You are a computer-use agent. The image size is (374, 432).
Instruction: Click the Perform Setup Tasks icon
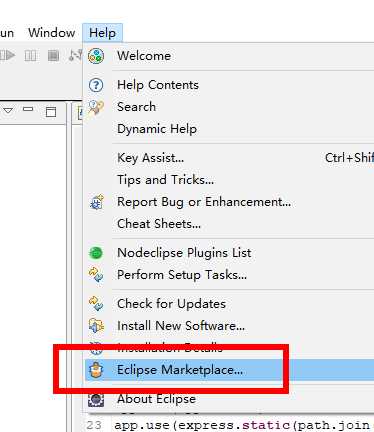tap(96, 275)
